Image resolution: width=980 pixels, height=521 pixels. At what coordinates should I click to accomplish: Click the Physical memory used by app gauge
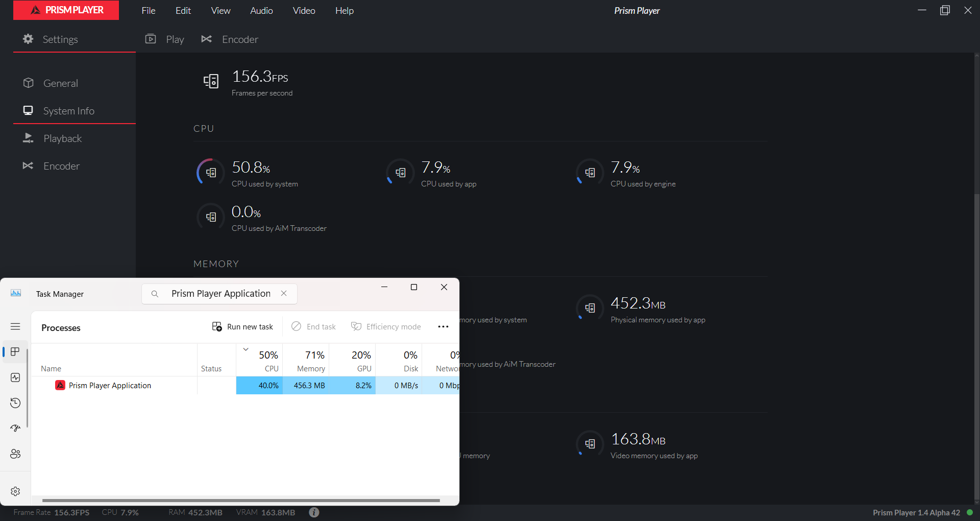point(590,308)
